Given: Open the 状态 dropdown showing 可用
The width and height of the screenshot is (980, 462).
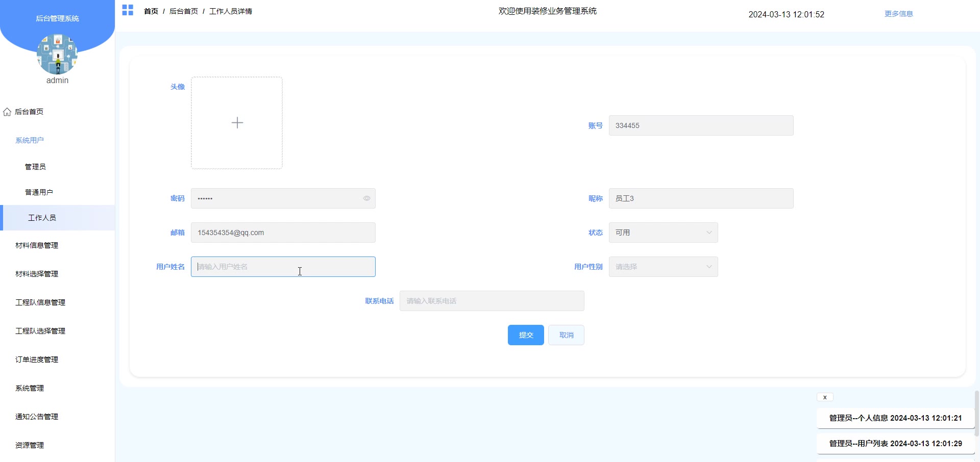Looking at the screenshot, I should tap(663, 233).
